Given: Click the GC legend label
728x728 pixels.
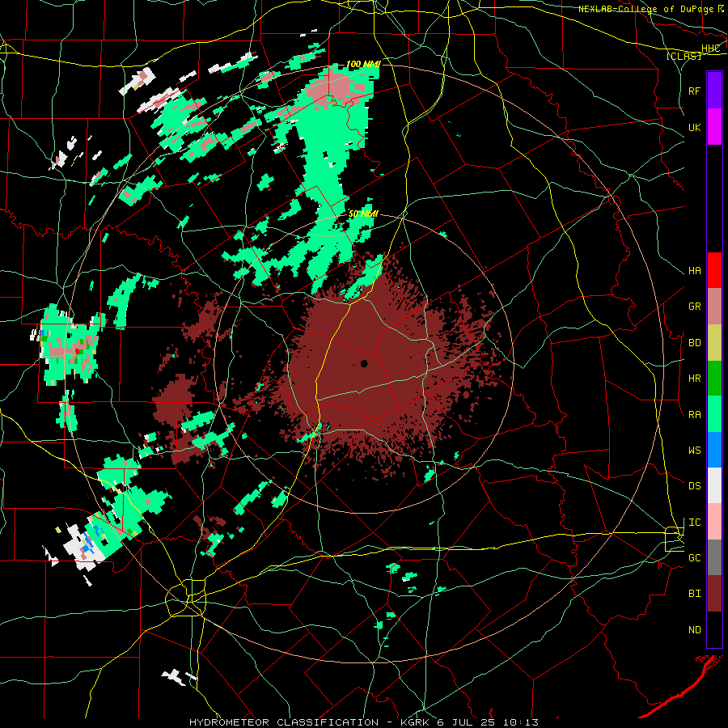Looking at the screenshot, I should (694, 558).
